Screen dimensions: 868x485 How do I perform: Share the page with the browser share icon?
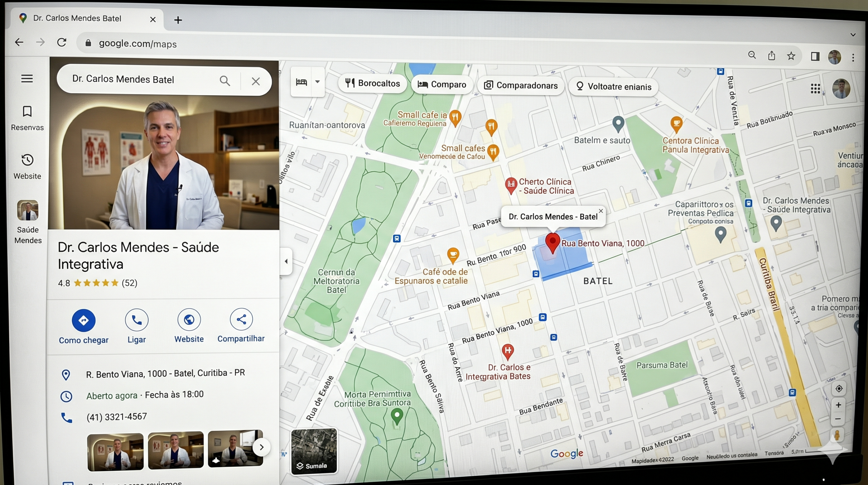pos(771,55)
